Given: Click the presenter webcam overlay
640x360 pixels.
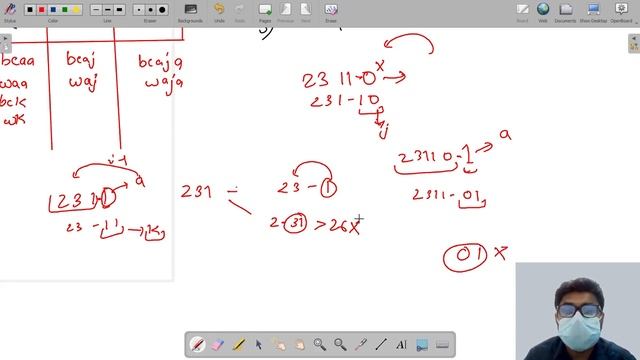Looking at the screenshot, I should (578, 311).
